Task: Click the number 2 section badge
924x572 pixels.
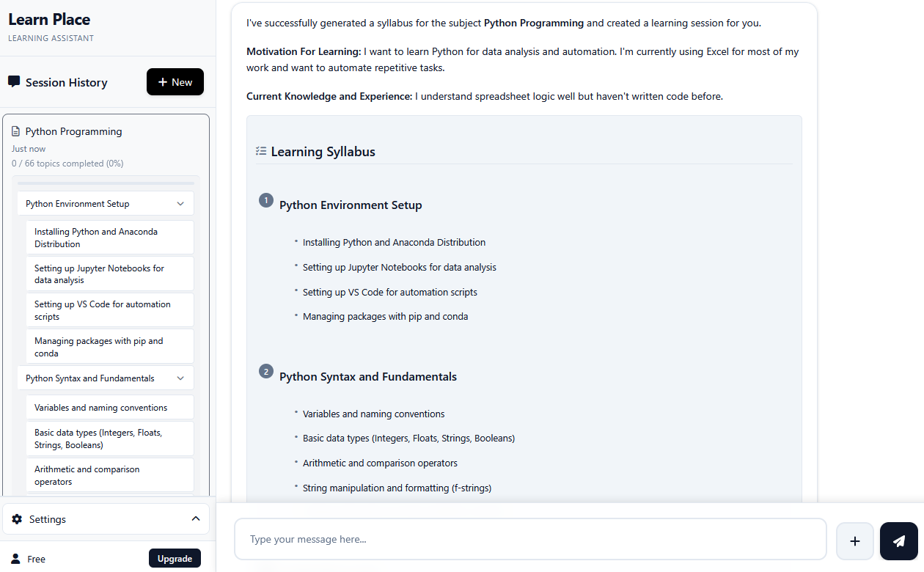Action: pos(266,372)
